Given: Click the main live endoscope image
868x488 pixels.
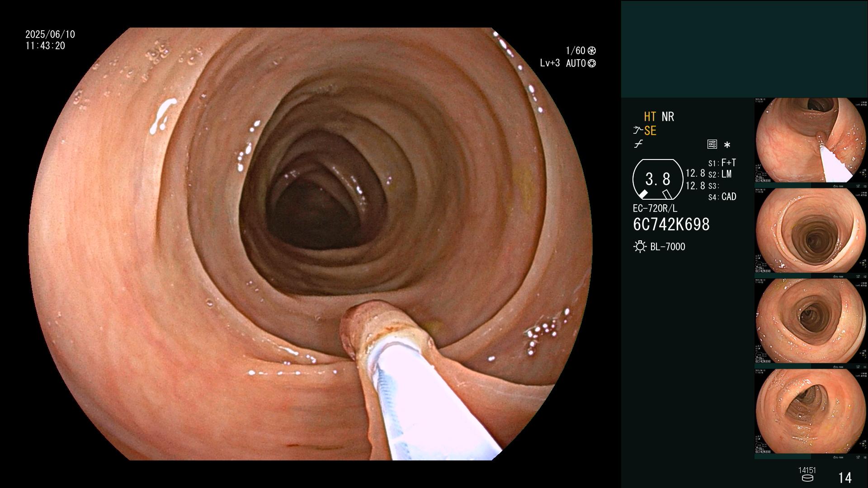Looking at the screenshot, I should (311, 244).
